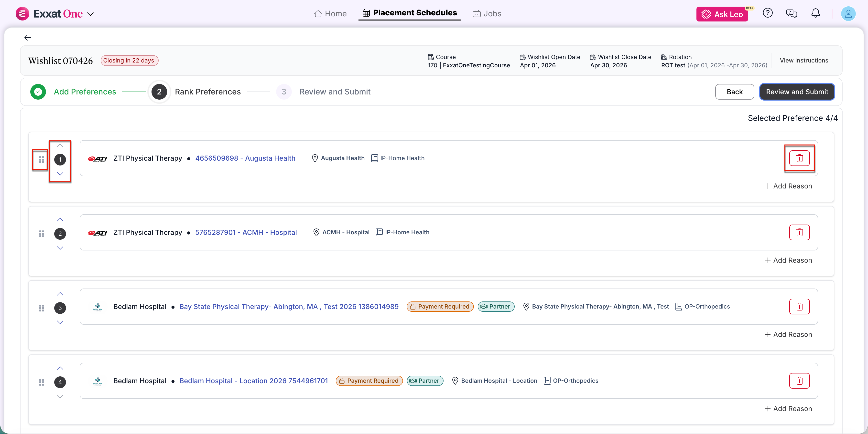This screenshot has width=868, height=434.
Task: Click the drag handle of preference 3
Action: [x=42, y=308]
